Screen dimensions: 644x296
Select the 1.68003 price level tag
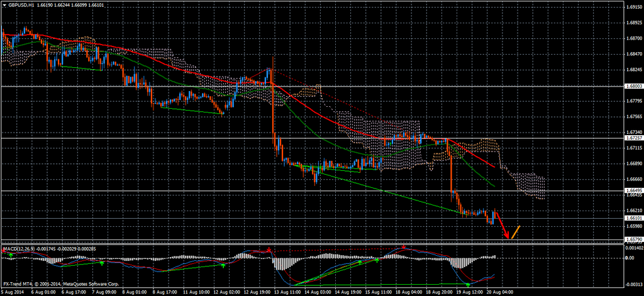[633, 86]
